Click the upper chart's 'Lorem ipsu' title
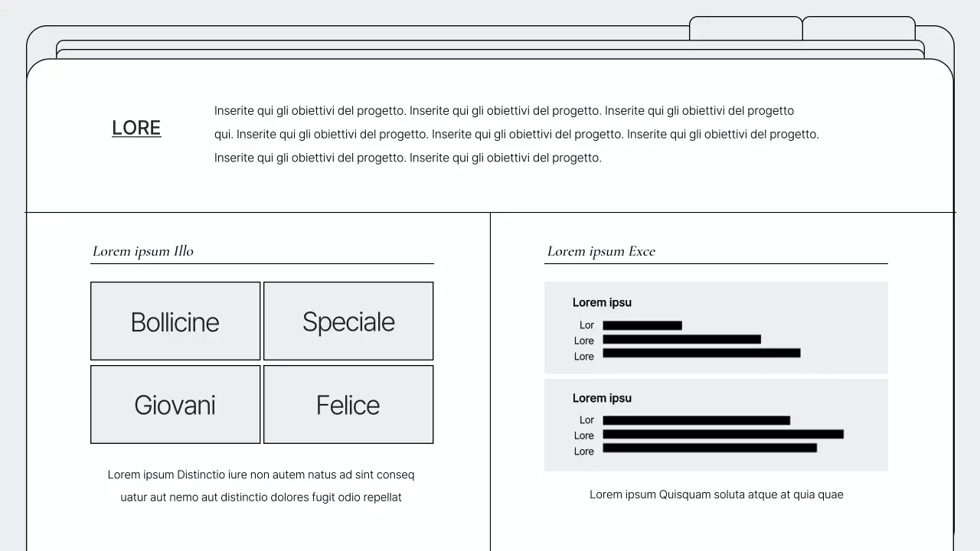 click(x=602, y=302)
